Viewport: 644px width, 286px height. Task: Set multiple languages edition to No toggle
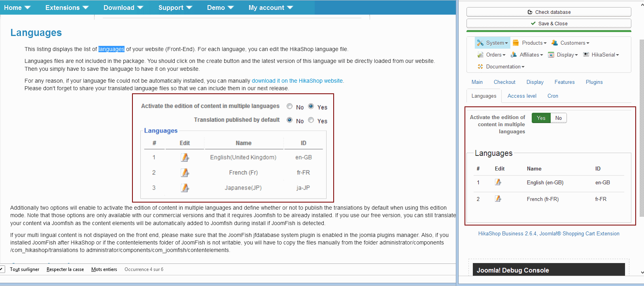[559, 118]
